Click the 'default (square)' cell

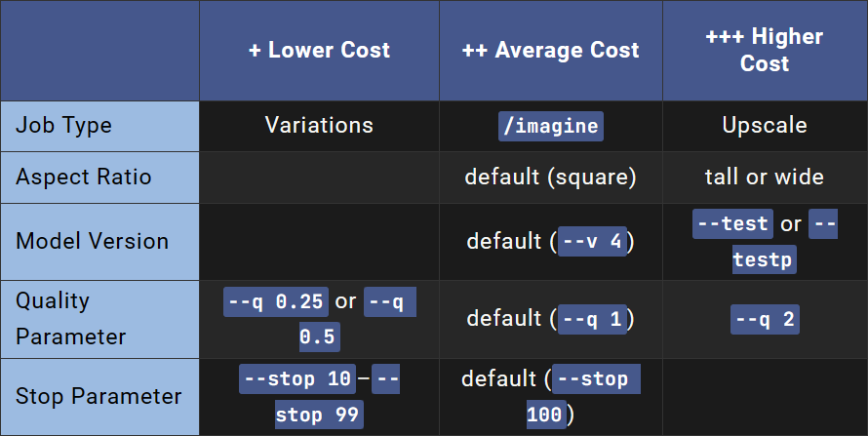pos(551,178)
